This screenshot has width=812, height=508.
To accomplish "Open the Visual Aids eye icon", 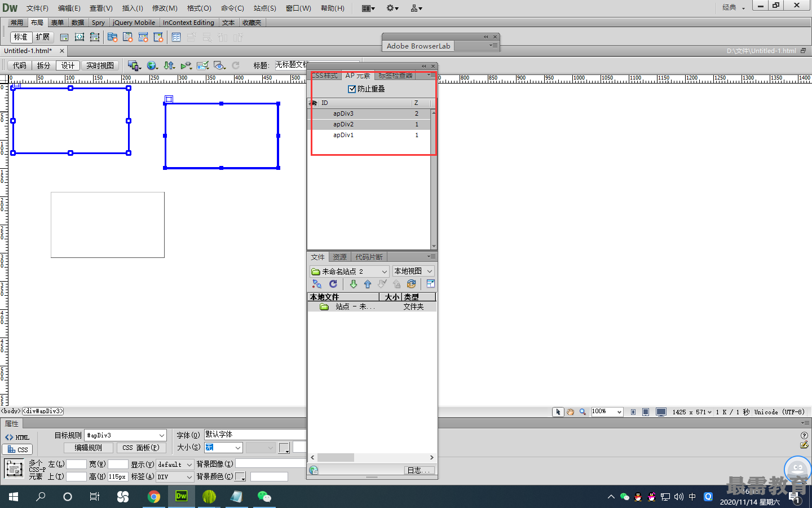I will coord(220,65).
